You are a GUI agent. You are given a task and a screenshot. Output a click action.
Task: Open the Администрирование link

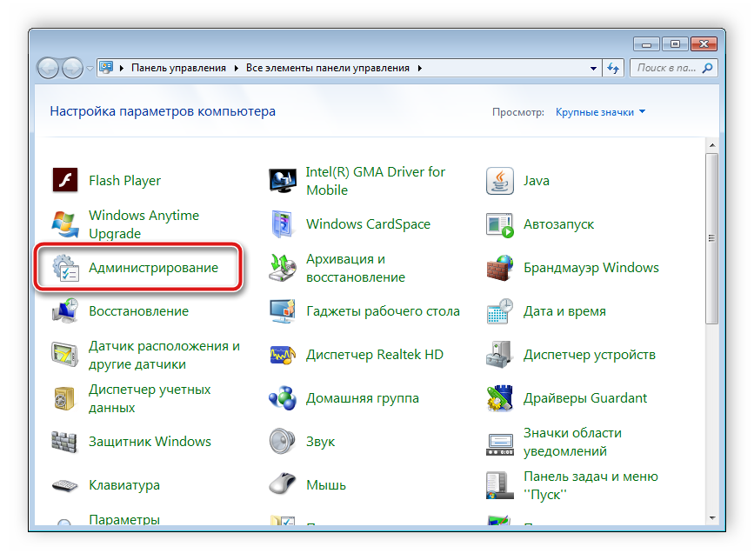153,268
